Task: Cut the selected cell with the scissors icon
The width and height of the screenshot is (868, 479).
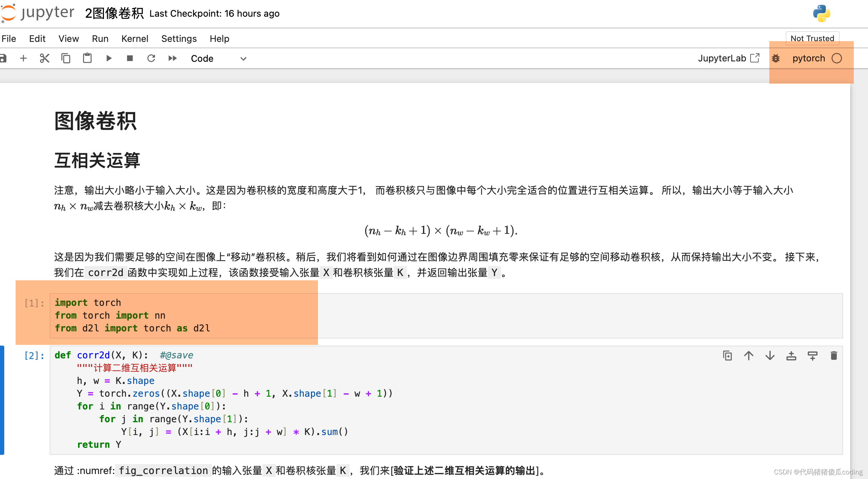Action: [x=44, y=58]
